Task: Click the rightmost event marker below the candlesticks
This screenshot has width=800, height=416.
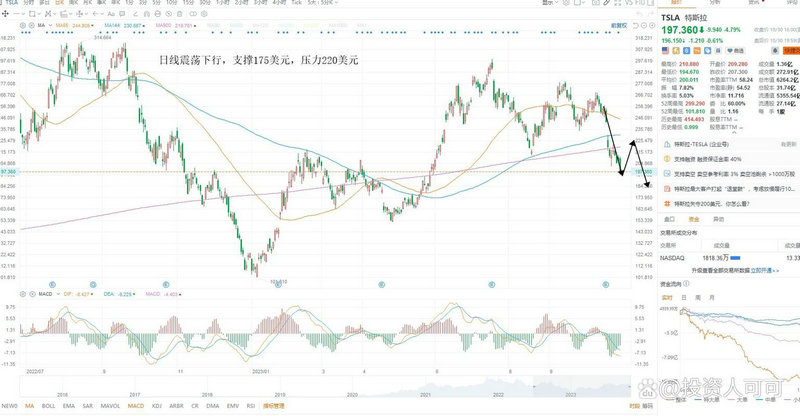Action: (604, 285)
